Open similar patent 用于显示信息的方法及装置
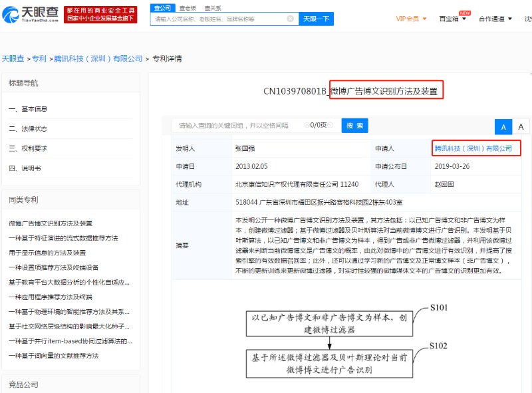This screenshot has width=532, height=393. coord(47,253)
